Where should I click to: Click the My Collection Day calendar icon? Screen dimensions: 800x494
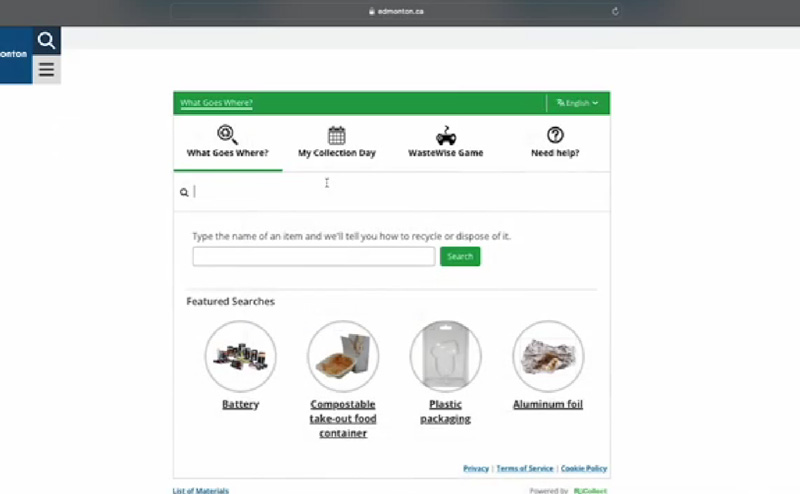tap(337, 135)
